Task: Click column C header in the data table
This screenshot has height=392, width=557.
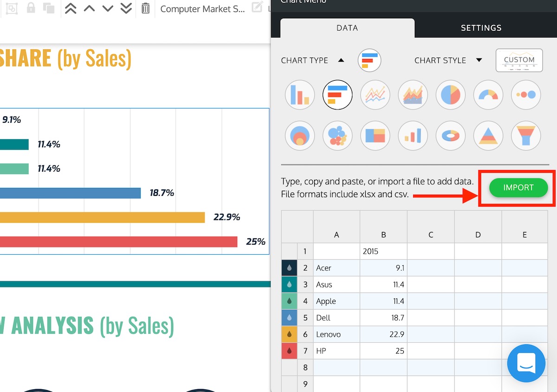Action: (x=431, y=227)
